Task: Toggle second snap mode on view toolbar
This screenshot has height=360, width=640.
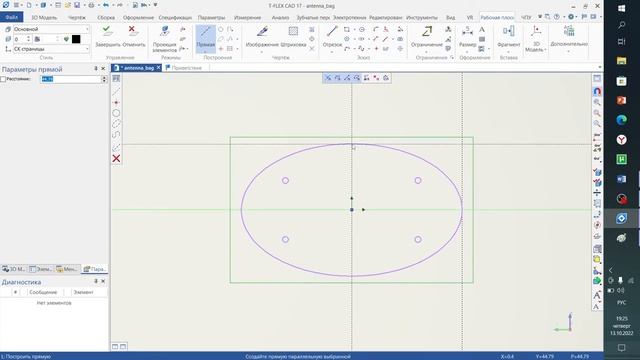Action: coord(338,78)
